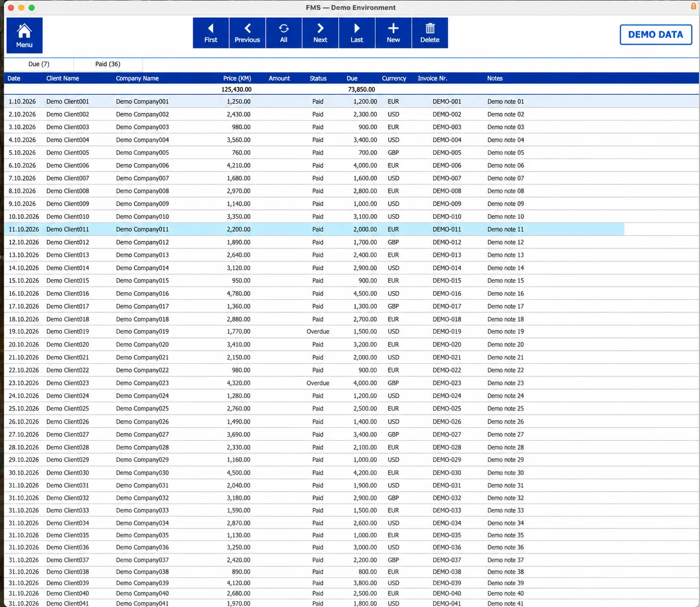Click the orange lock icon in title bar
The image size is (700, 607).
coord(693,6)
